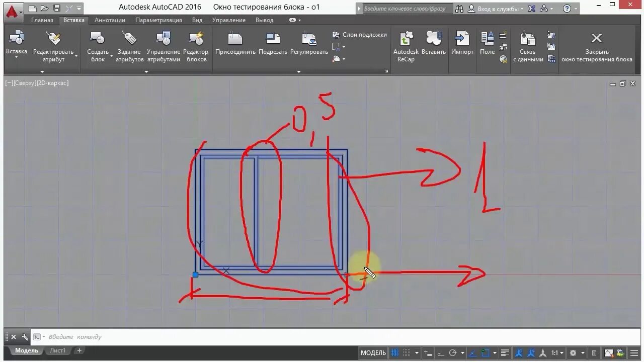Image resolution: width=644 pixels, height=362 pixels.
Task: Click Закрыть окно тестирования блока button
Action: (x=597, y=47)
